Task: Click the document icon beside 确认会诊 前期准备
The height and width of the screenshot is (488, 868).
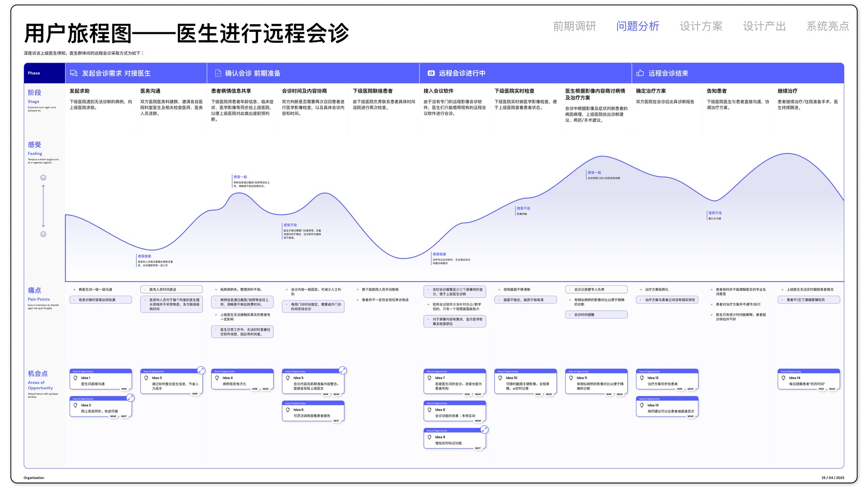Action: tap(218, 73)
